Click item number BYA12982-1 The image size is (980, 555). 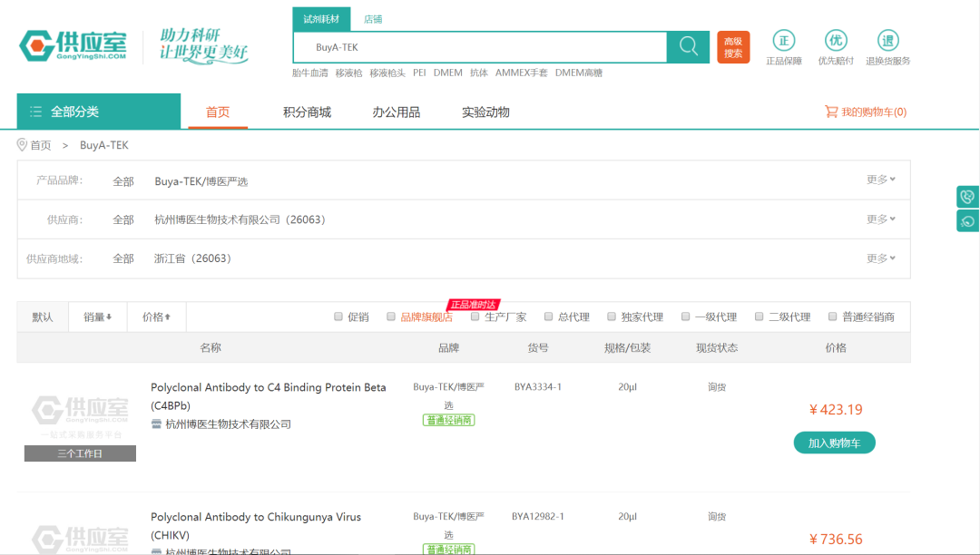(x=537, y=516)
